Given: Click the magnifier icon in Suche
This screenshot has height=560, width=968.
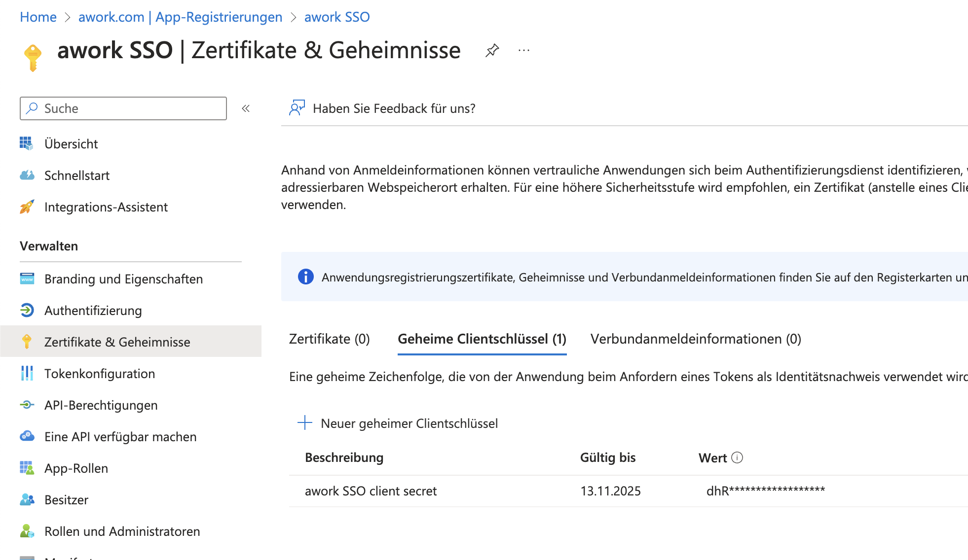Looking at the screenshot, I should click(32, 108).
